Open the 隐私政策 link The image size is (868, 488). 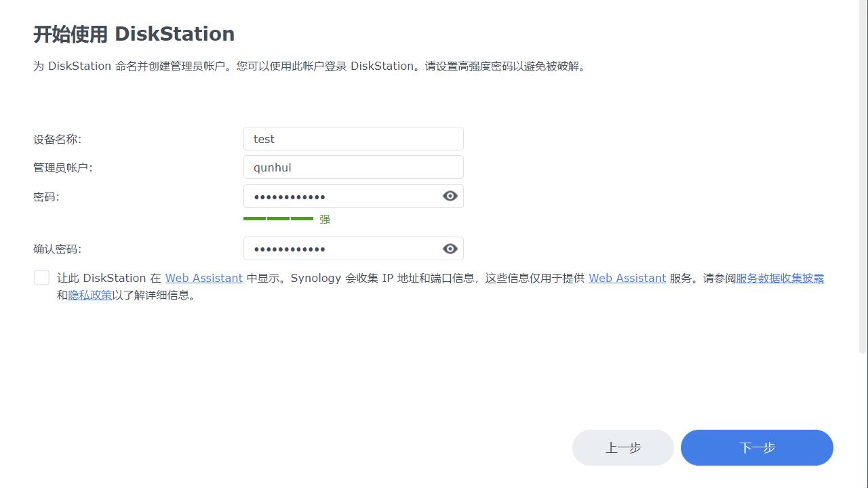pyautogui.click(x=89, y=295)
